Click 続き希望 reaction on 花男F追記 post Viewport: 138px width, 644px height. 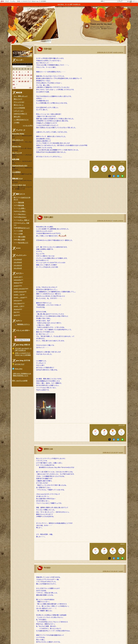tap(113, 169)
